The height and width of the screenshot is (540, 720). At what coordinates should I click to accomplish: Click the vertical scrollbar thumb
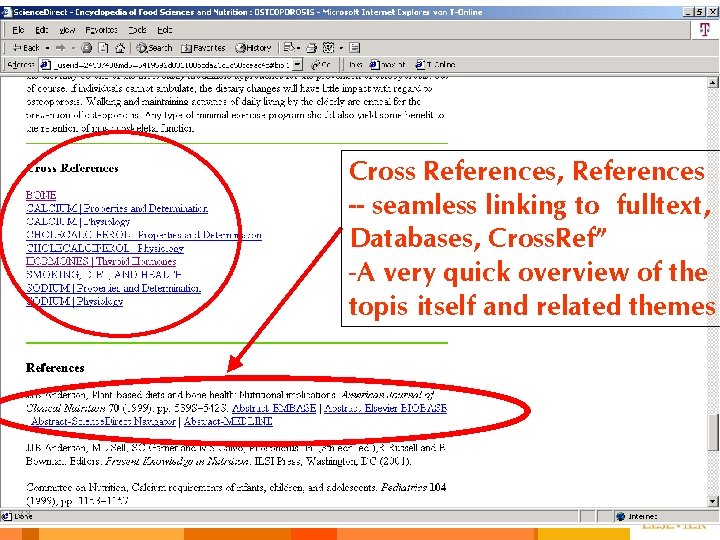point(713,433)
